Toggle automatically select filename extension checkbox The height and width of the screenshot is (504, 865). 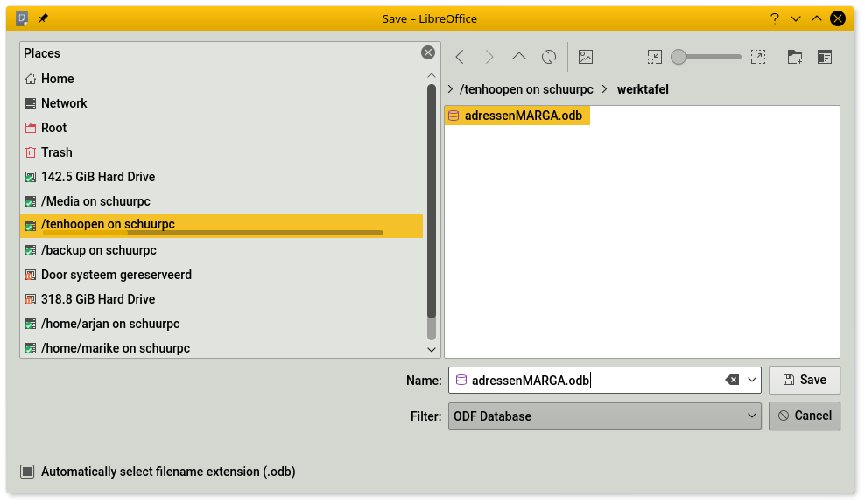click(28, 472)
